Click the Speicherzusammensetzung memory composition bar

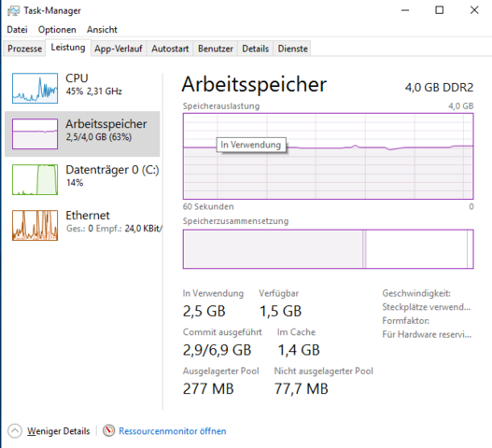point(329,249)
